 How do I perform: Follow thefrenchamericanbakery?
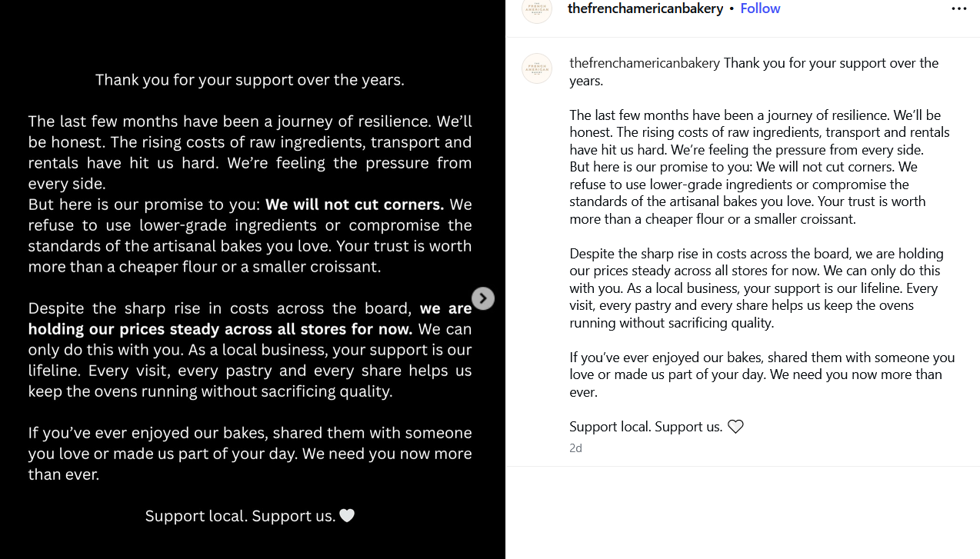pos(760,8)
